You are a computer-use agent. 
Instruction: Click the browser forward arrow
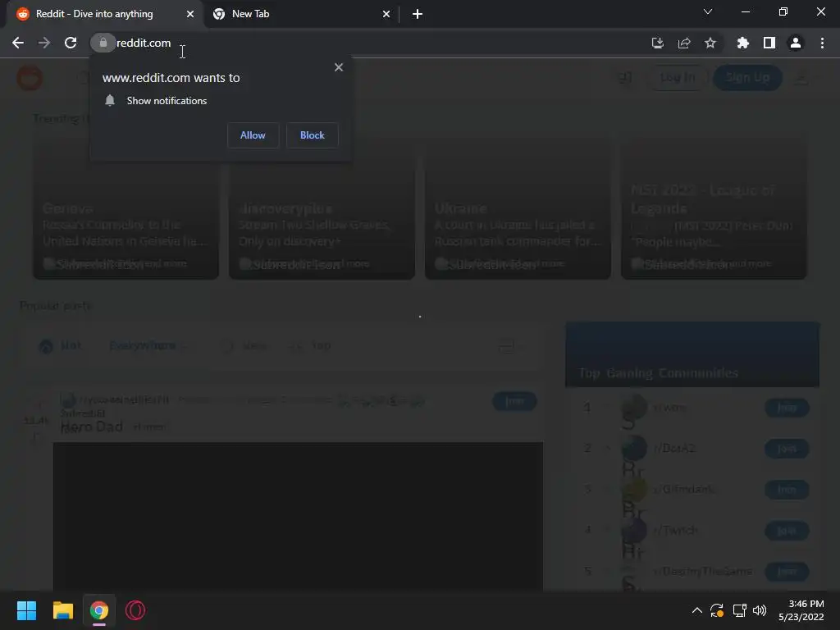tap(44, 43)
